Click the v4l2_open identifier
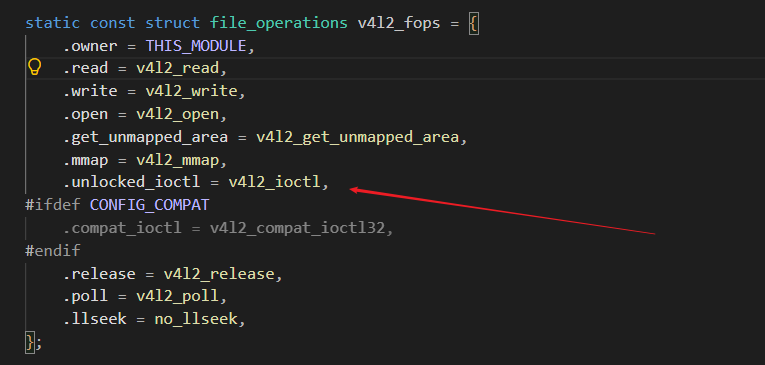The width and height of the screenshot is (765, 365). point(178,114)
